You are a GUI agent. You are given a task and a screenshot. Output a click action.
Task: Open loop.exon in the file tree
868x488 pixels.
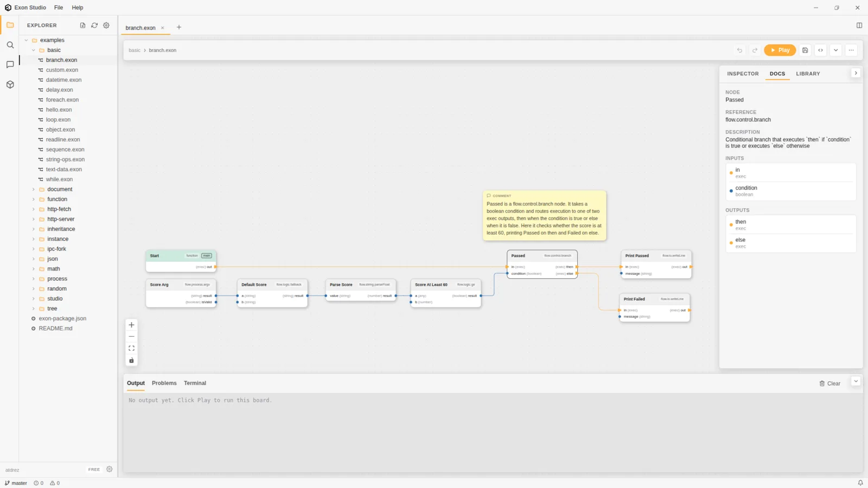click(58, 120)
